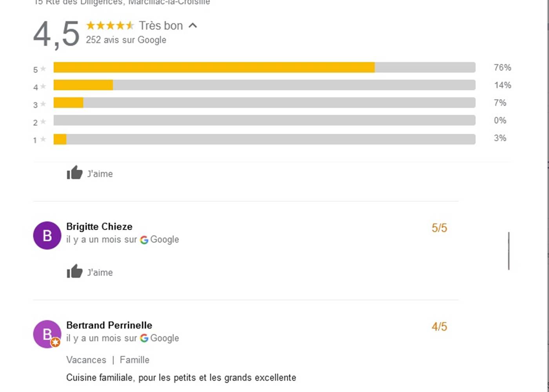Viewport: 549px width, 392px height.
Task: Select the Local Guide badge on Bertrand's avatar
Action: pos(56,343)
